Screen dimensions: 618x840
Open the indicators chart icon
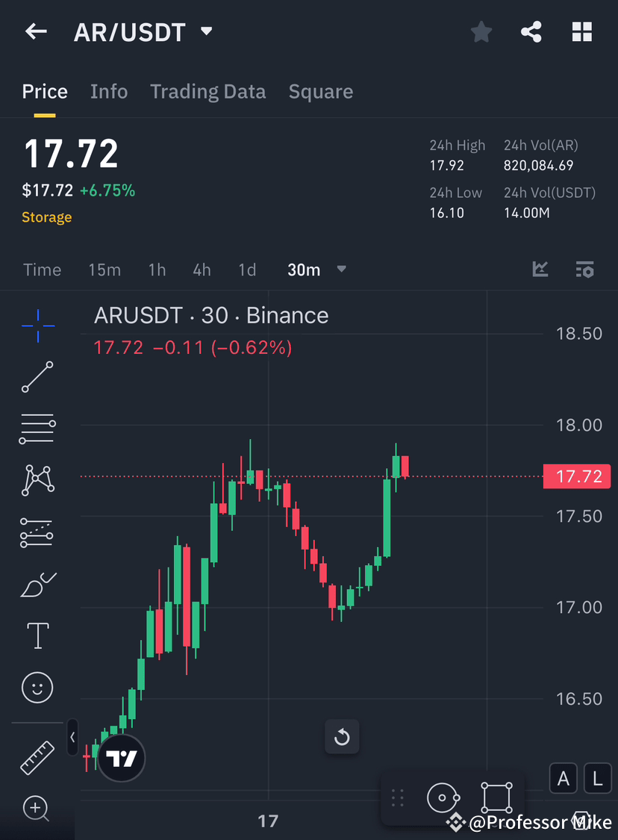(x=540, y=270)
